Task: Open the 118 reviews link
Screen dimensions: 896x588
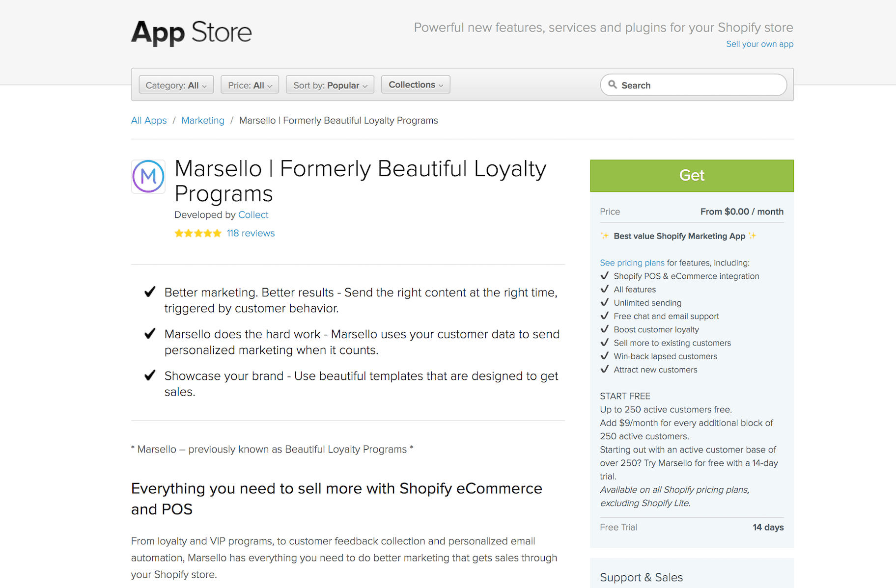Action: (x=251, y=233)
